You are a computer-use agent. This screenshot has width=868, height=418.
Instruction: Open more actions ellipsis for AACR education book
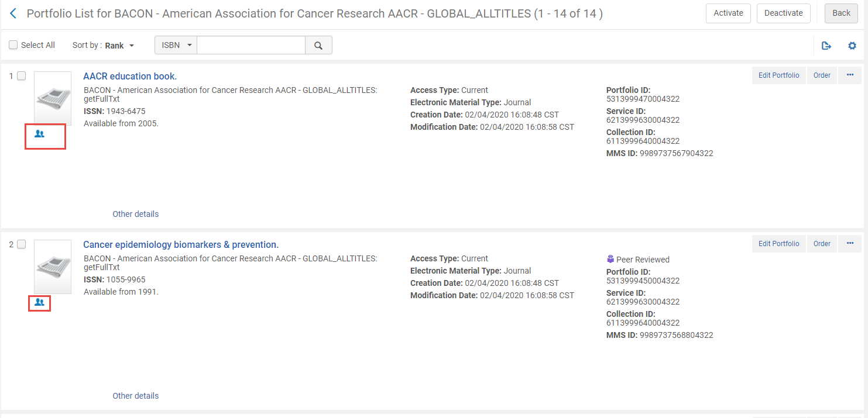[850, 75]
